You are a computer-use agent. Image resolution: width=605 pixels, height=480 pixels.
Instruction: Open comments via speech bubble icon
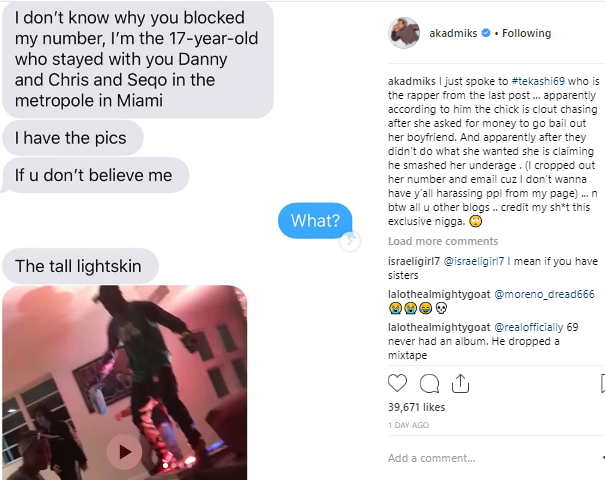429,384
